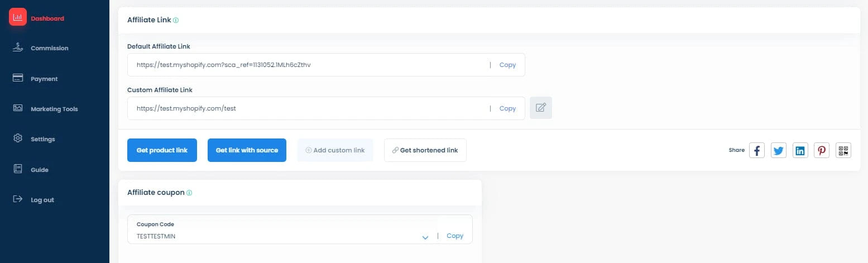Edit the custom affiliate link with pencil icon
Viewport: 868px width, 263px height.
tap(541, 108)
